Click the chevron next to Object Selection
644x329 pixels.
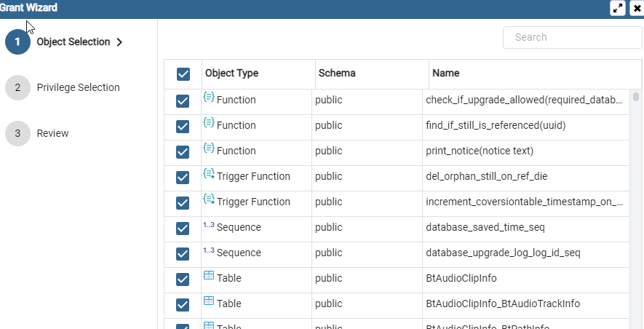[x=119, y=42]
